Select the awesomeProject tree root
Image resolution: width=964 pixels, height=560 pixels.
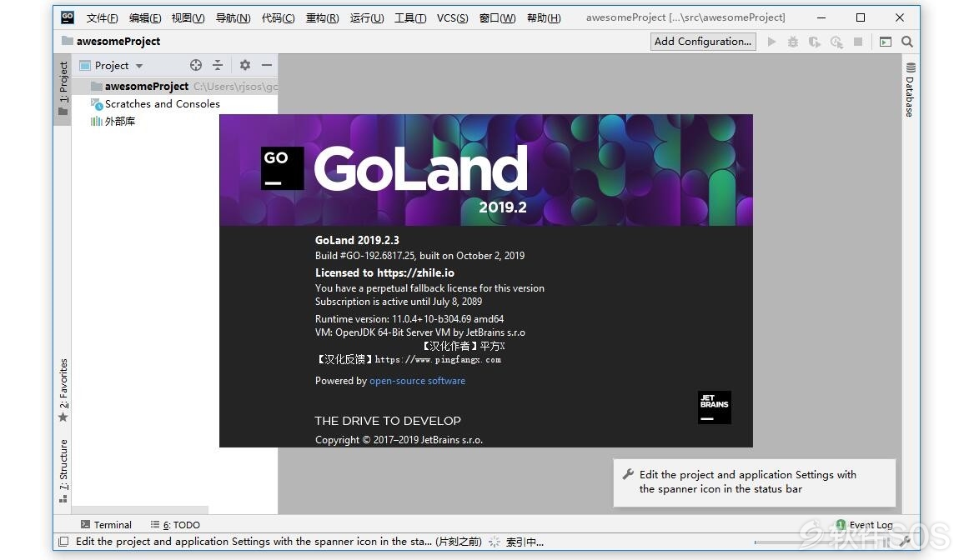coord(174,87)
